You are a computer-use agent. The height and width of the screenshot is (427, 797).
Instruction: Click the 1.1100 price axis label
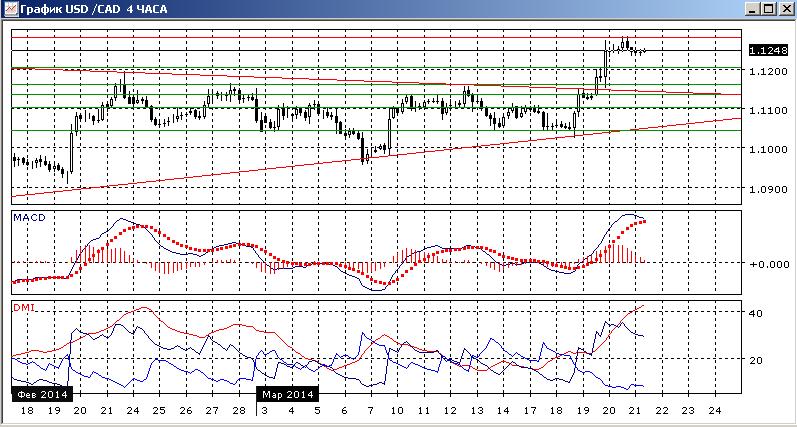[x=768, y=110]
